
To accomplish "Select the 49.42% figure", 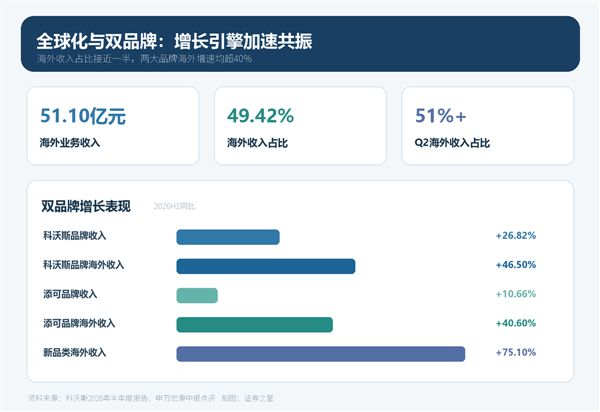I will pos(260,116).
